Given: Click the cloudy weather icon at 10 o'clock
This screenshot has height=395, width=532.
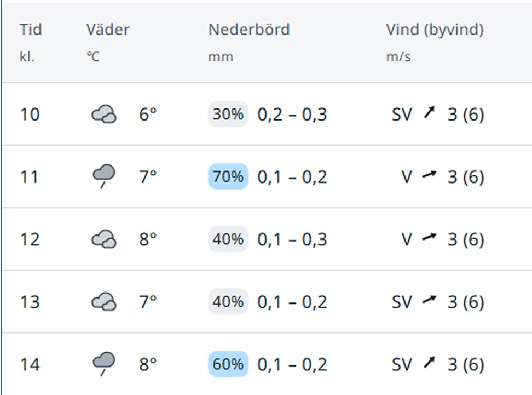Looking at the screenshot, I should [103, 115].
